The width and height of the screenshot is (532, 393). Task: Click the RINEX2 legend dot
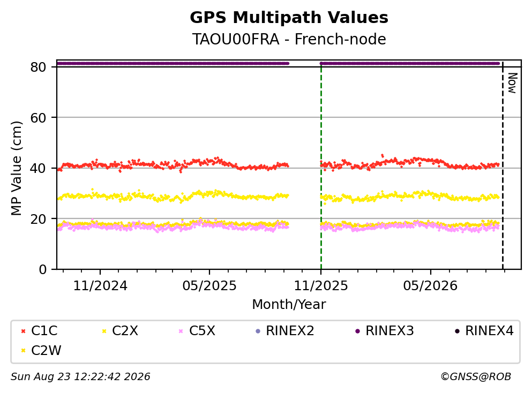[x=258, y=331]
